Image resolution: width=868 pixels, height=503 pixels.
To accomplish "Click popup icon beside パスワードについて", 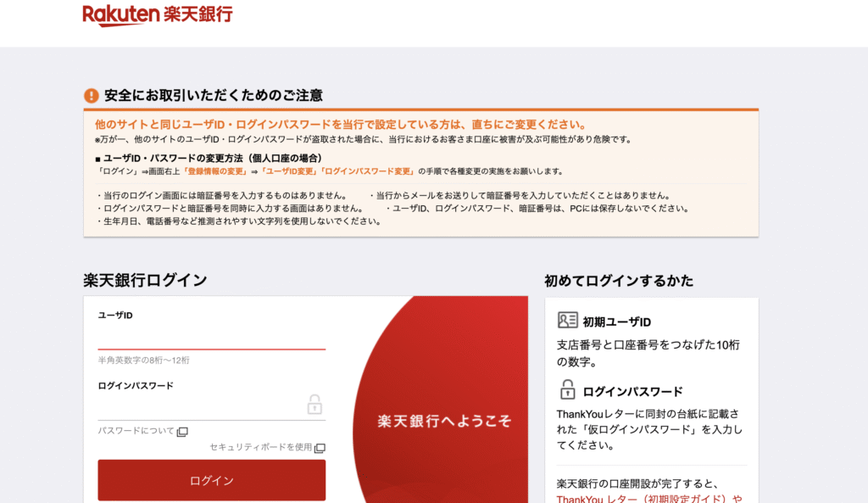I will click(182, 432).
